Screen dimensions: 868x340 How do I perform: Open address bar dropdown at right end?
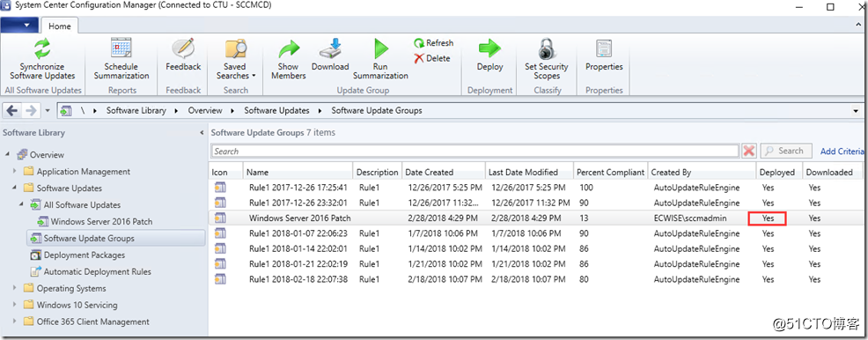[x=857, y=111]
